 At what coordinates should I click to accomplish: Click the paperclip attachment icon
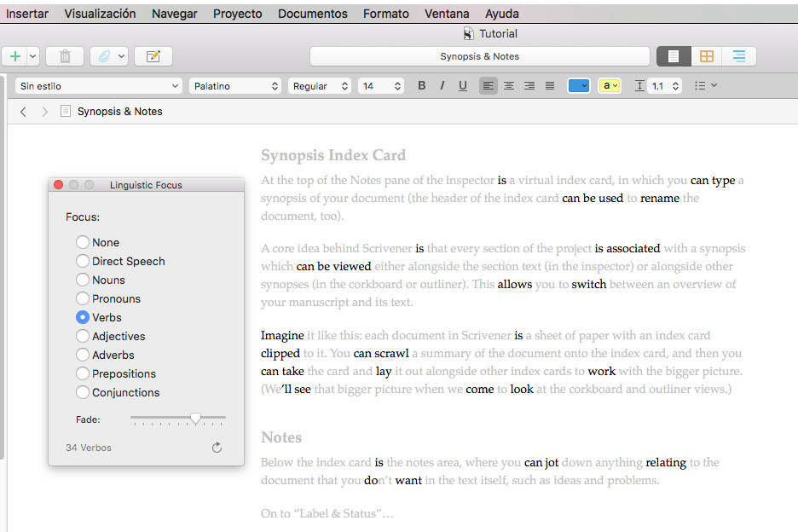(101, 55)
